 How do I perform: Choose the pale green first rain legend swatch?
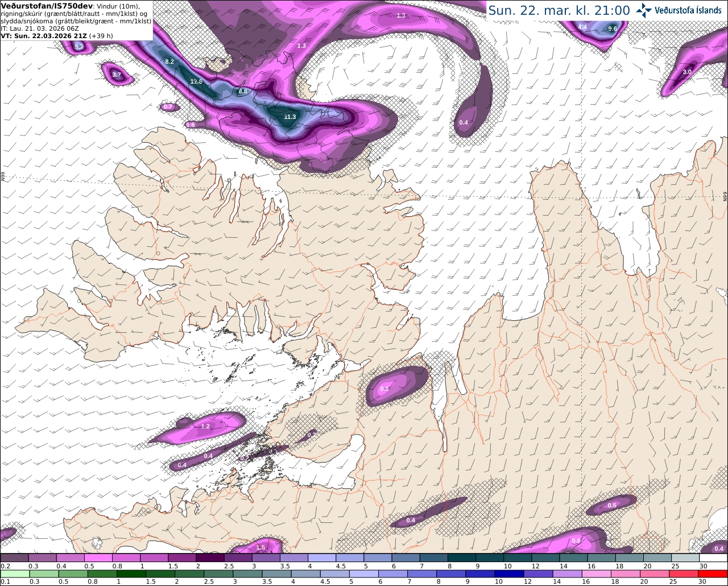click(x=14, y=574)
